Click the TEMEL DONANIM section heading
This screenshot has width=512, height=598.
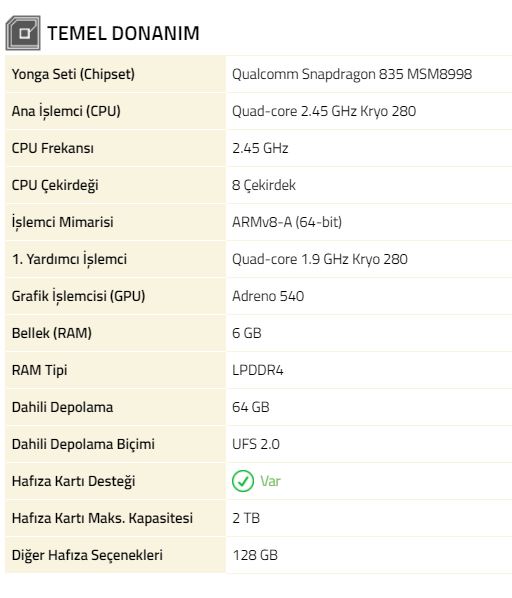(123, 33)
